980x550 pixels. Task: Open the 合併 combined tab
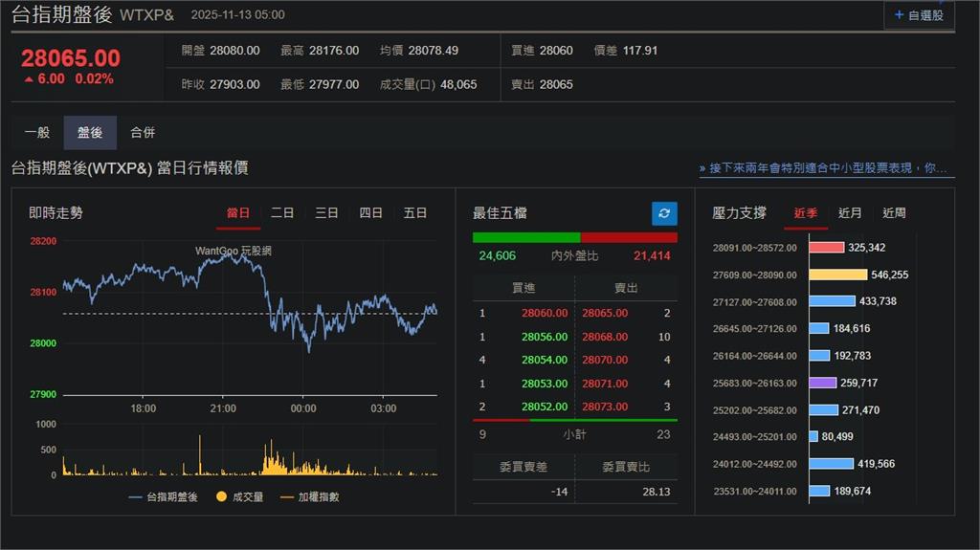tap(143, 133)
